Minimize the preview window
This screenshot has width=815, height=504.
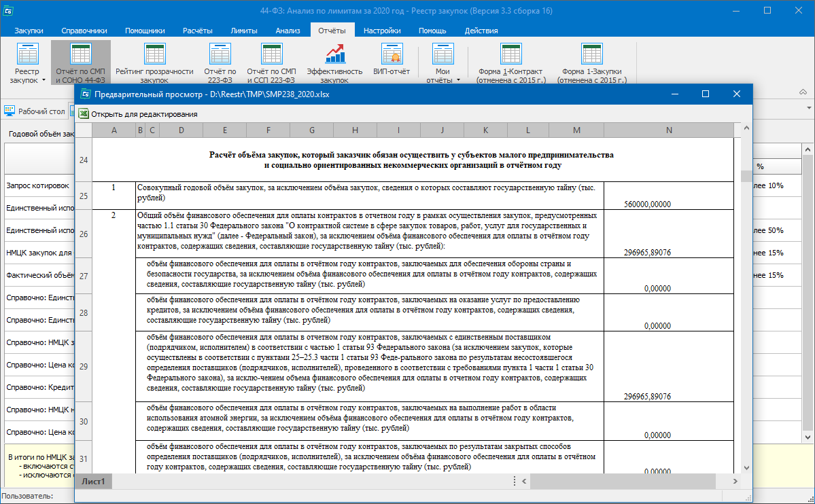point(675,94)
